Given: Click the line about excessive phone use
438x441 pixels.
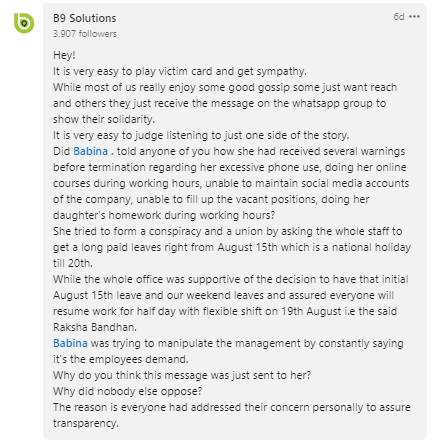Looking at the screenshot, I should click(x=230, y=167).
